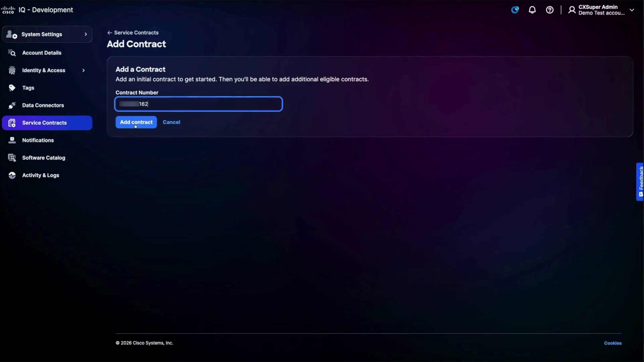
Task: Click the Activity & Logs pulse icon
Action: pyautogui.click(x=12, y=175)
